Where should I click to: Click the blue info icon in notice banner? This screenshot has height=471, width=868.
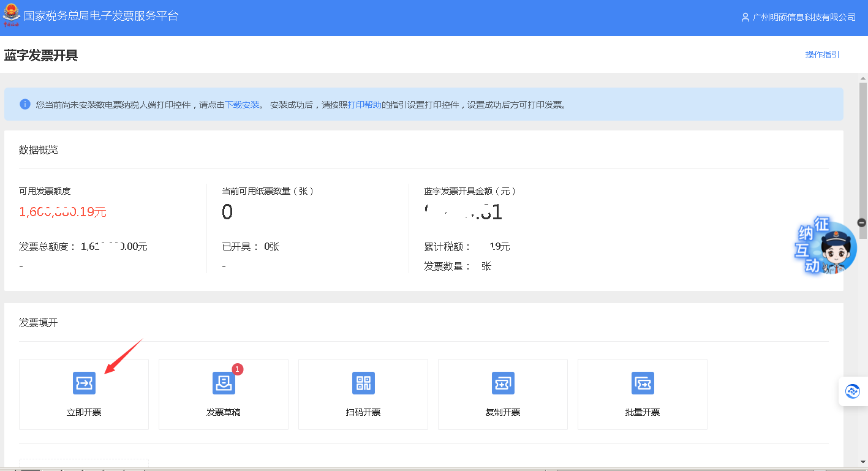[25, 104]
